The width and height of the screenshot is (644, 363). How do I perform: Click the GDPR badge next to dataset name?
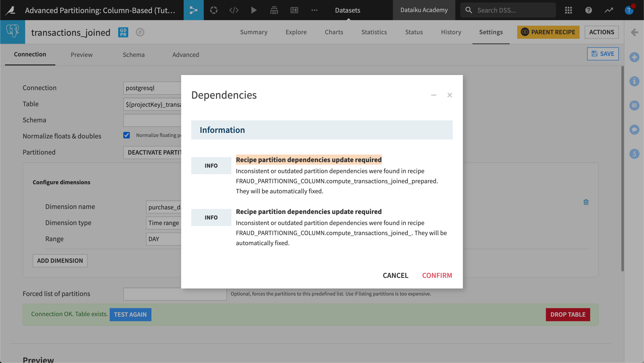pyautogui.click(x=123, y=32)
